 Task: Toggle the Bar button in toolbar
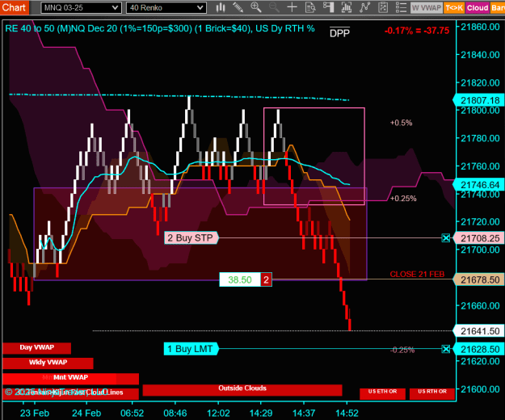coord(498,8)
